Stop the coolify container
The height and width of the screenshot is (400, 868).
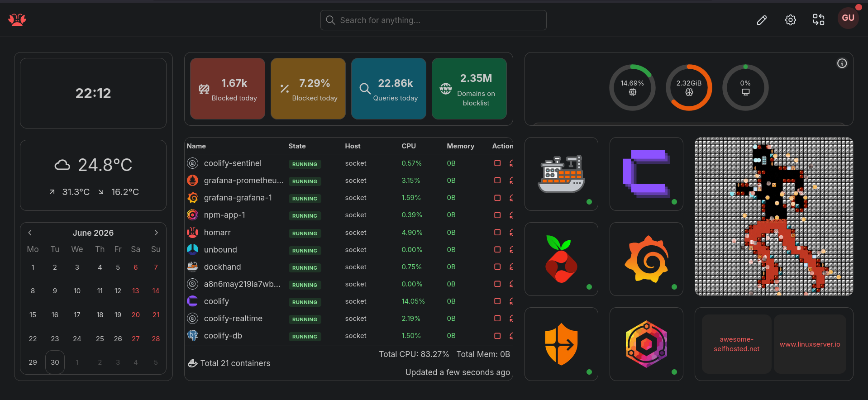497,301
